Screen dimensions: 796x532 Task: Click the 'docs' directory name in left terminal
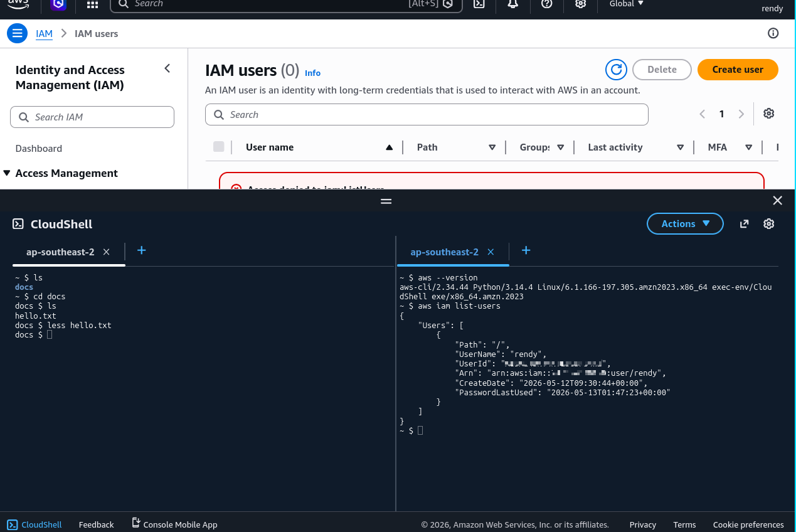[x=24, y=287]
